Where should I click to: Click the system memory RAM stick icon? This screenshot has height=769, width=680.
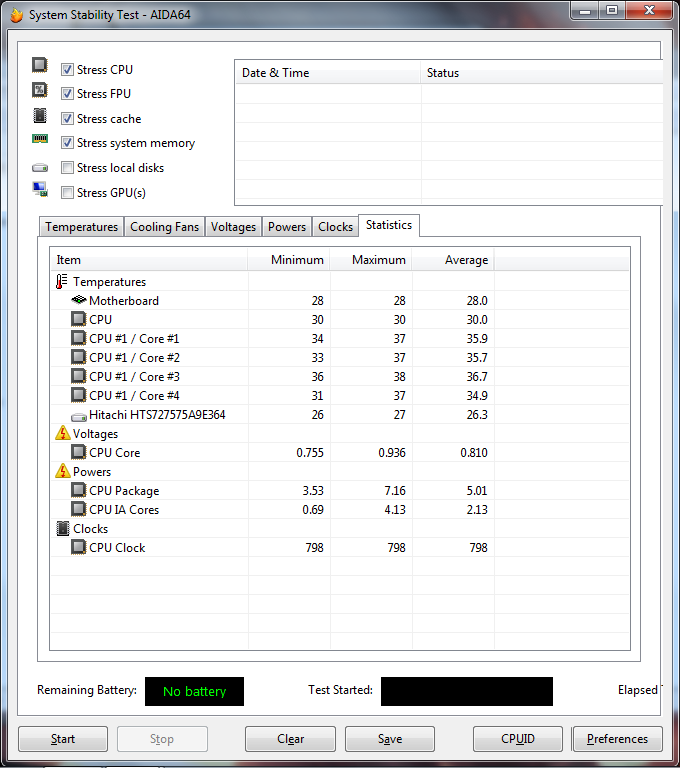pyautogui.click(x=40, y=139)
